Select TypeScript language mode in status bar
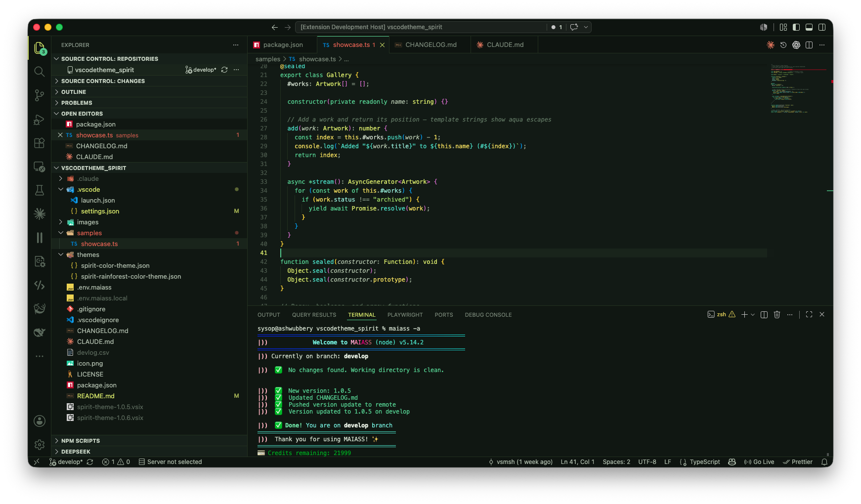Screen dimensions: 861x504 [x=700, y=462]
